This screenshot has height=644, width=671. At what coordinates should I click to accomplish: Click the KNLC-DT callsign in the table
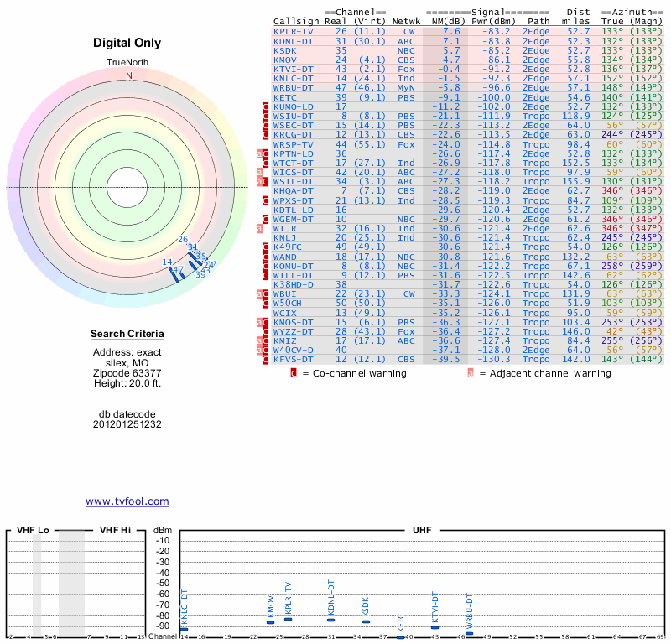293,79
